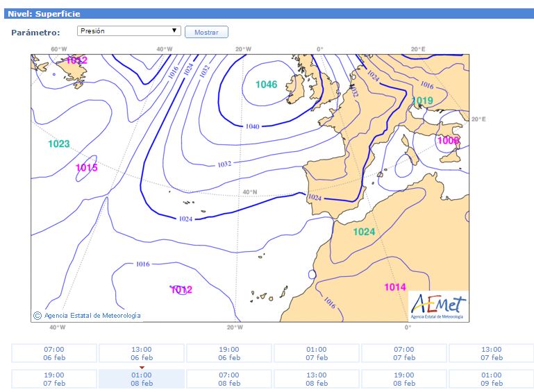Show the 07:00 08 feb pressure map
This screenshot has height=392, width=534.
tap(229, 379)
